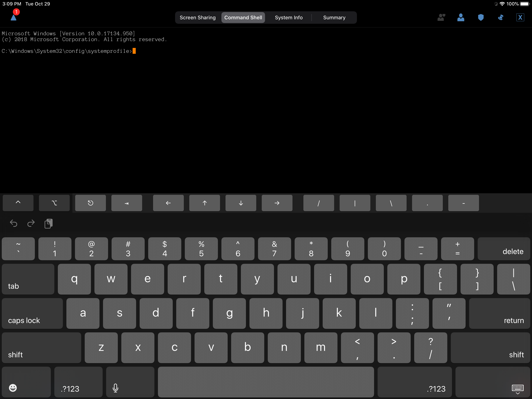Tap the redo arrow above keyboard
The image size is (532, 399).
click(31, 224)
